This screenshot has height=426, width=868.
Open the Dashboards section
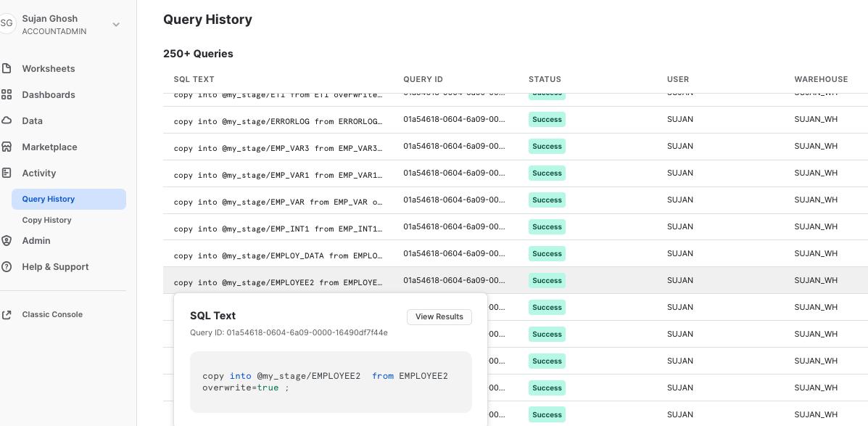coord(47,94)
